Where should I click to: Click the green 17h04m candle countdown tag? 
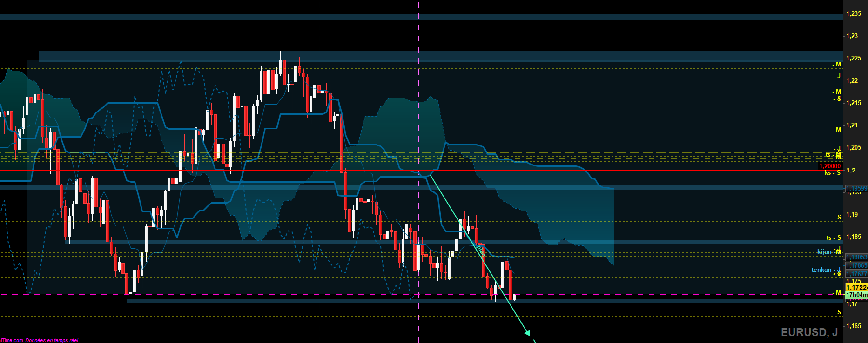856,295
